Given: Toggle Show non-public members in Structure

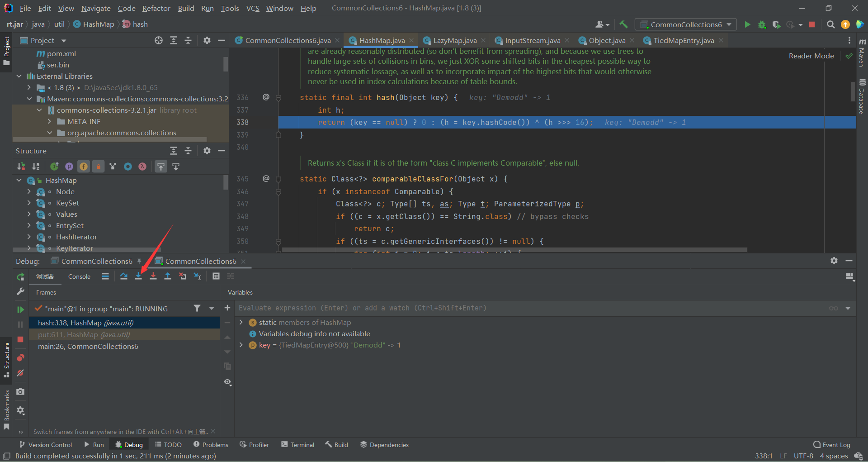Looking at the screenshot, I should (x=98, y=167).
